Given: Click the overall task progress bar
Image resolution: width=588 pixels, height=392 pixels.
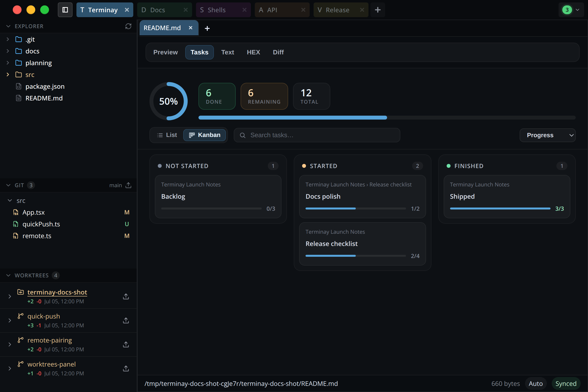Looking at the screenshot, I should (x=387, y=118).
